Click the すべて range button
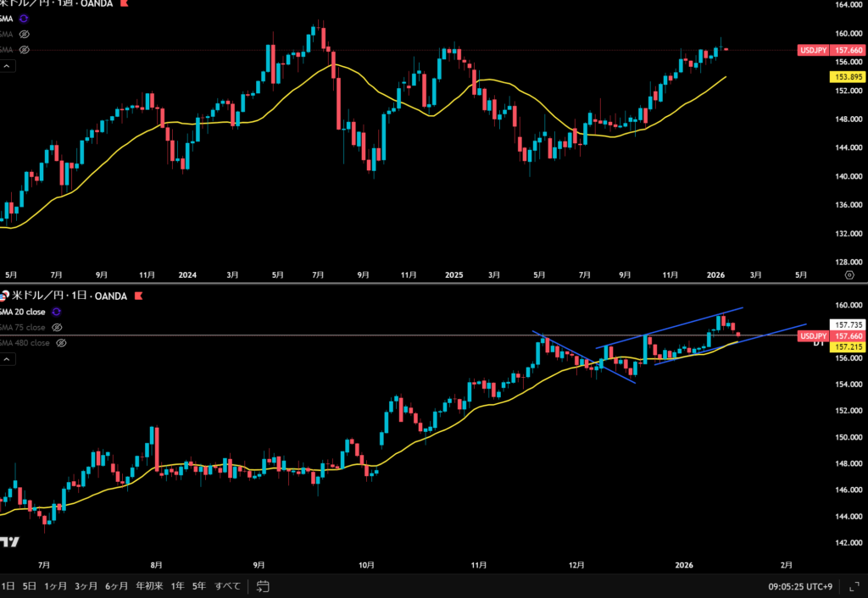868x598 pixels. pos(227,586)
